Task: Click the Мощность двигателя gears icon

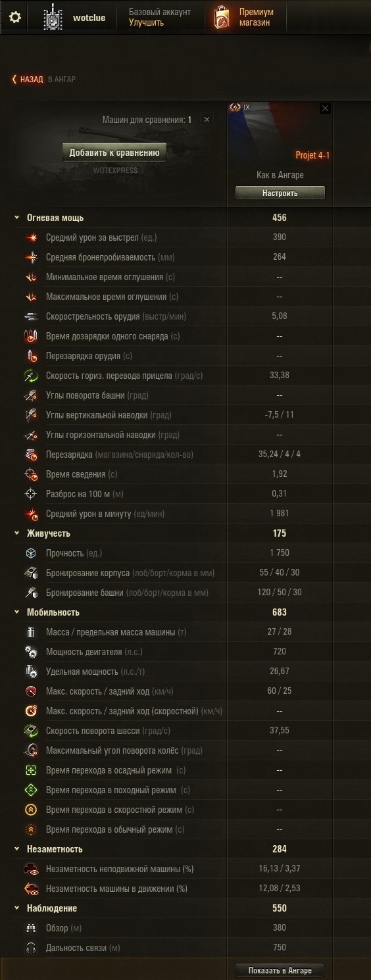Action: (x=32, y=652)
